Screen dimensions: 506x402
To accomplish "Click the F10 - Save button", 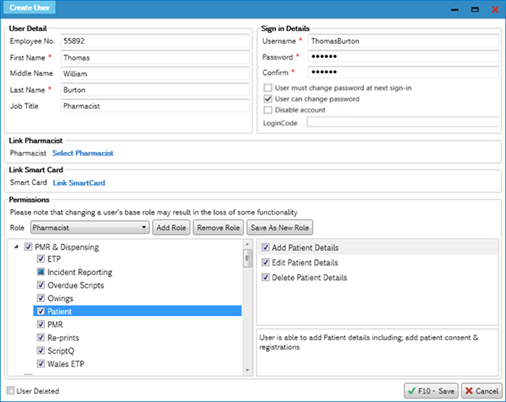I will (x=431, y=391).
